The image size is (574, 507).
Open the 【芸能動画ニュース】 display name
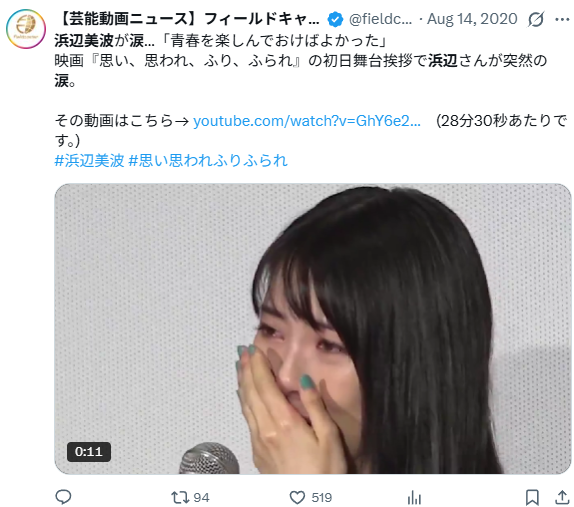[187, 19]
